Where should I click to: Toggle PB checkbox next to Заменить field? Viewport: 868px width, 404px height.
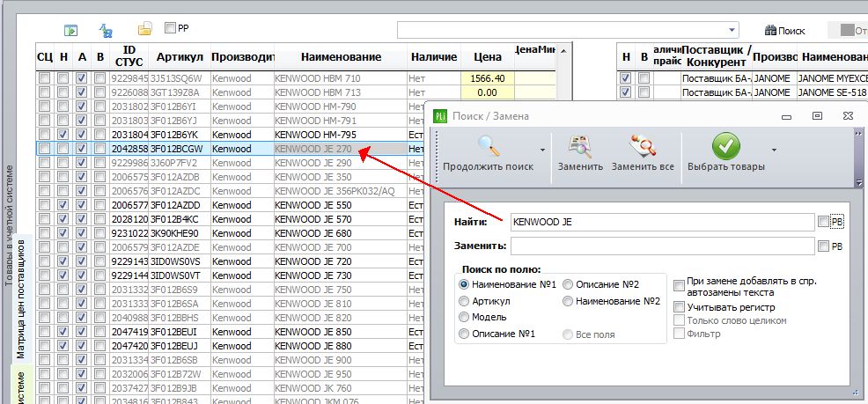823,246
